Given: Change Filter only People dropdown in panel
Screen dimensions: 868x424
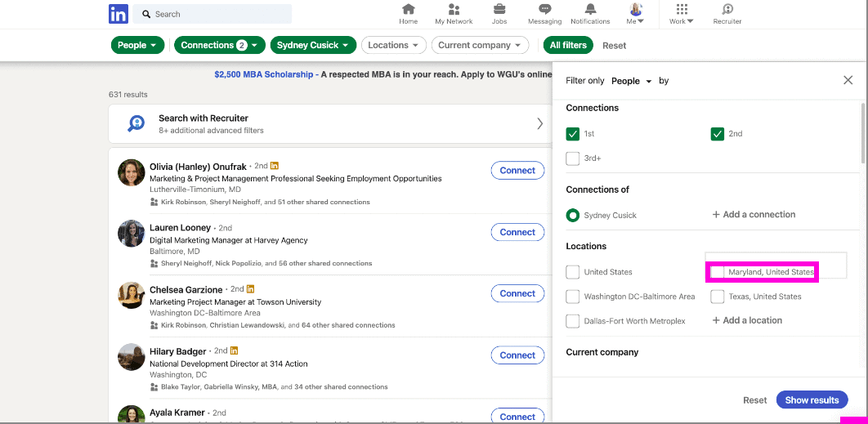Looking at the screenshot, I should [632, 81].
